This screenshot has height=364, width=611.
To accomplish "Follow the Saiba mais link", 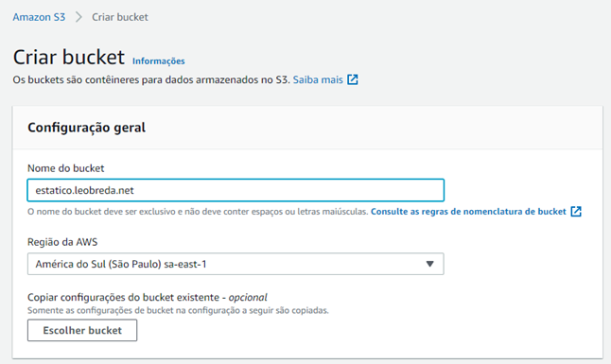I will (x=318, y=80).
